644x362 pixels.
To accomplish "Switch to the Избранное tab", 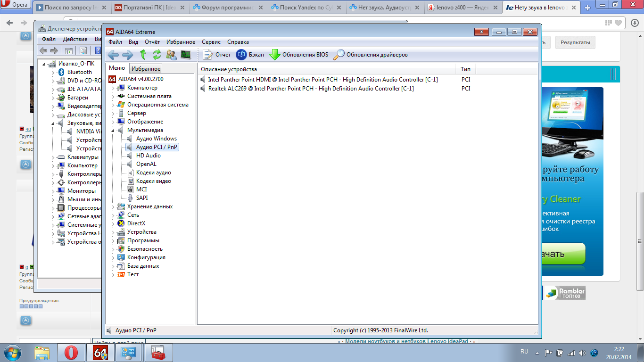I will (x=146, y=69).
